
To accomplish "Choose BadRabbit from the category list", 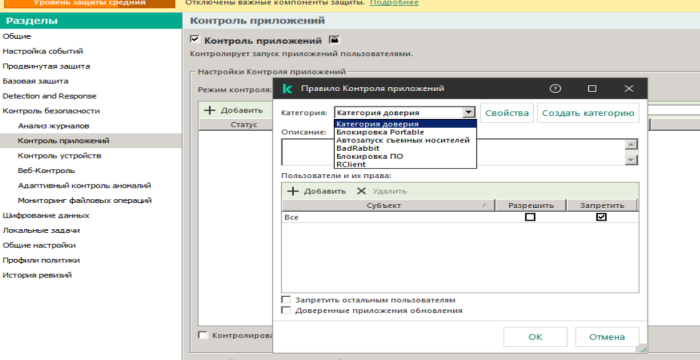I will (405, 148).
